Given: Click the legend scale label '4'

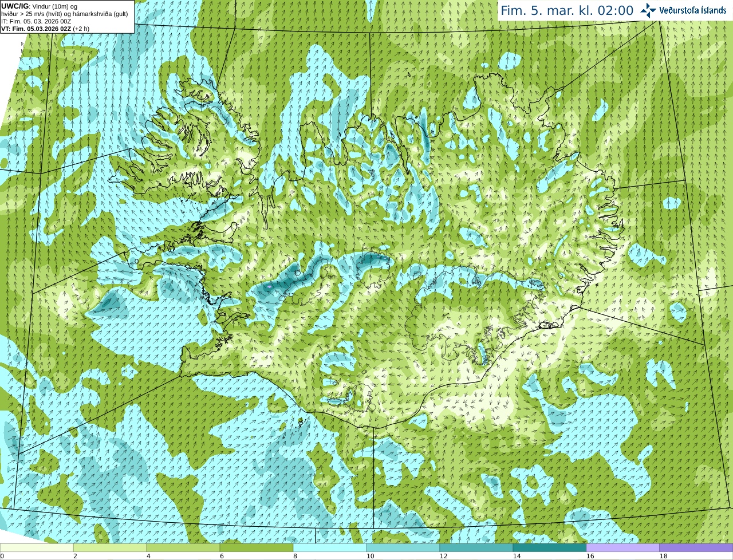Looking at the screenshot, I should [148, 556].
